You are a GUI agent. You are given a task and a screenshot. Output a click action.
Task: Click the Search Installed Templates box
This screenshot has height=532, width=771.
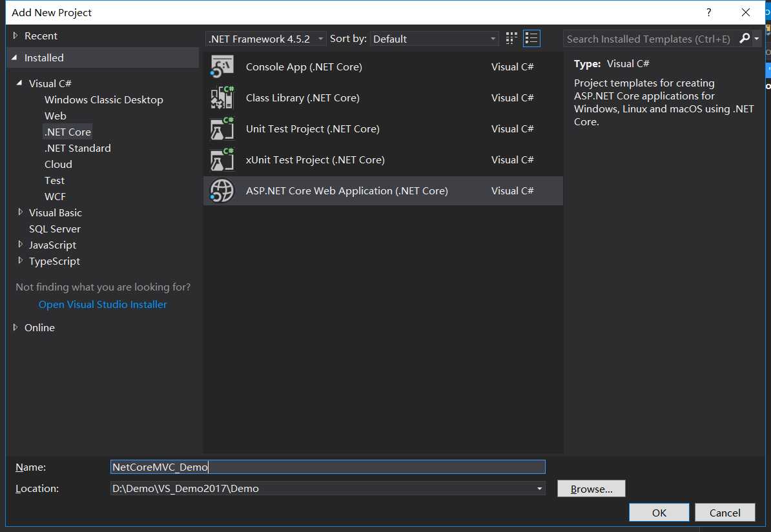tap(649, 39)
